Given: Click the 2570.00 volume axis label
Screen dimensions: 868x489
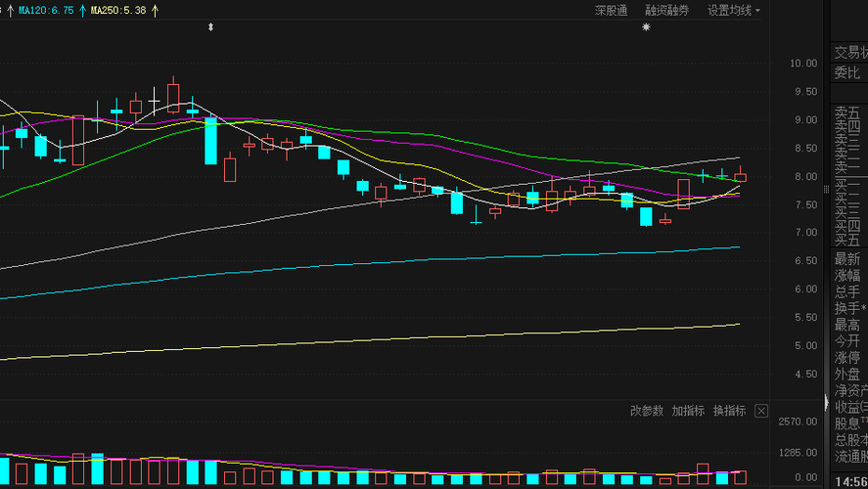Looking at the screenshot, I should click(798, 422).
